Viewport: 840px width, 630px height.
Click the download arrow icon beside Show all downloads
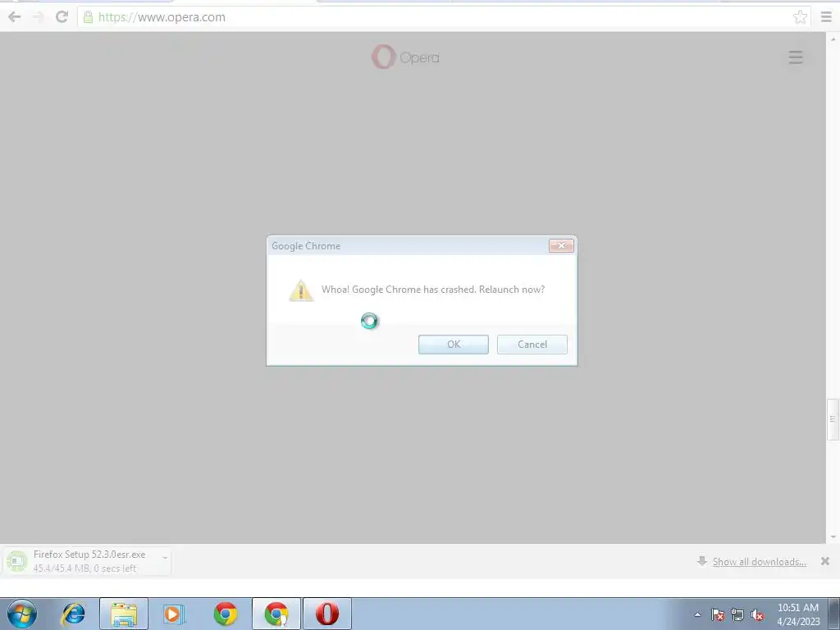702,561
